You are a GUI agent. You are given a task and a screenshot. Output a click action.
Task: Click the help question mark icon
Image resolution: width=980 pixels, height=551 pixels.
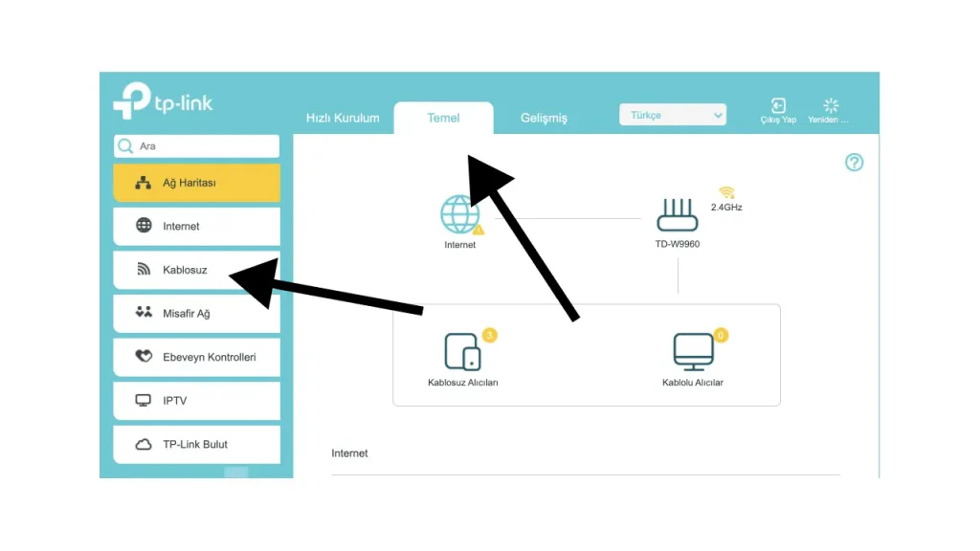[854, 163]
